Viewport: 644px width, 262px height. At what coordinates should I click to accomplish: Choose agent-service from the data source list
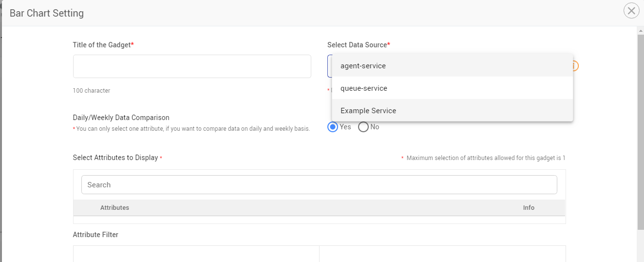tap(363, 66)
